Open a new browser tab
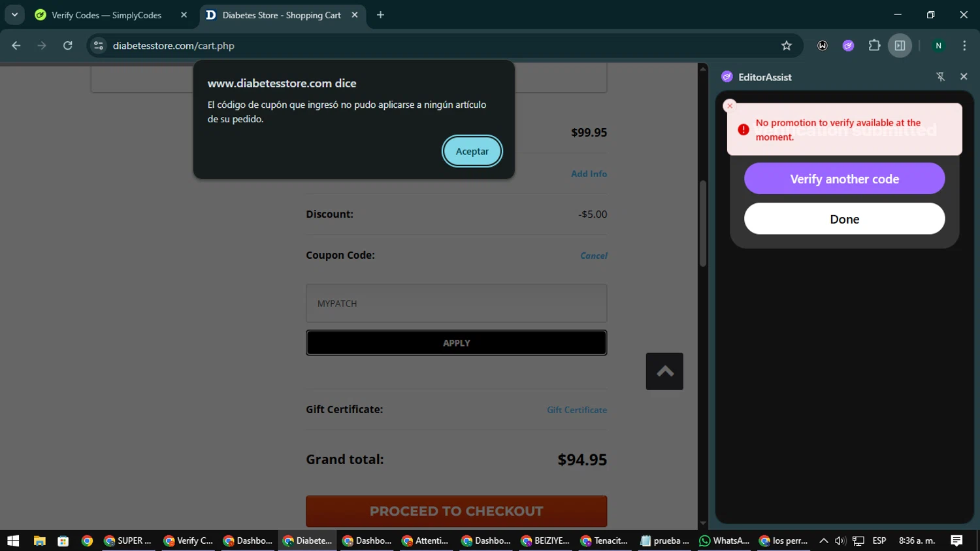Image resolution: width=980 pixels, height=551 pixels. [380, 15]
